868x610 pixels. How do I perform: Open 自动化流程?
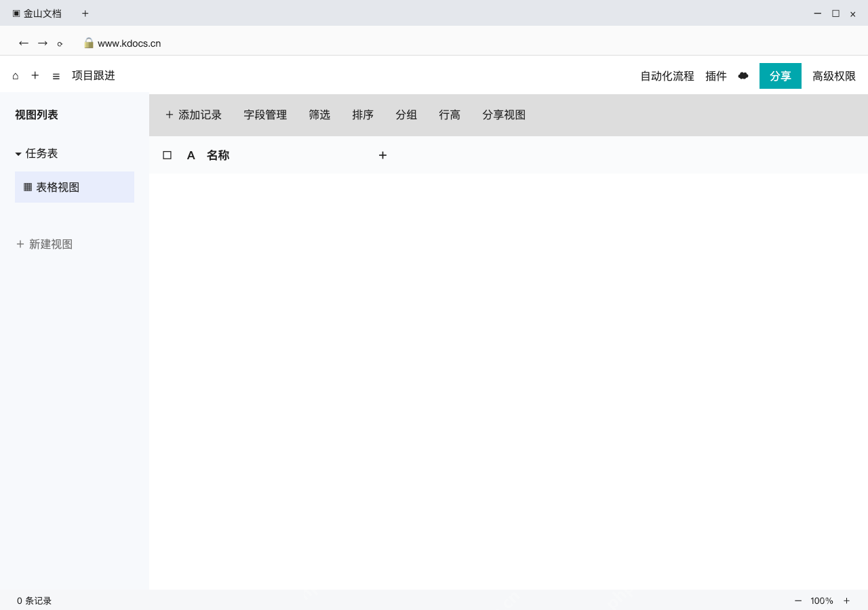pyautogui.click(x=667, y=76)
